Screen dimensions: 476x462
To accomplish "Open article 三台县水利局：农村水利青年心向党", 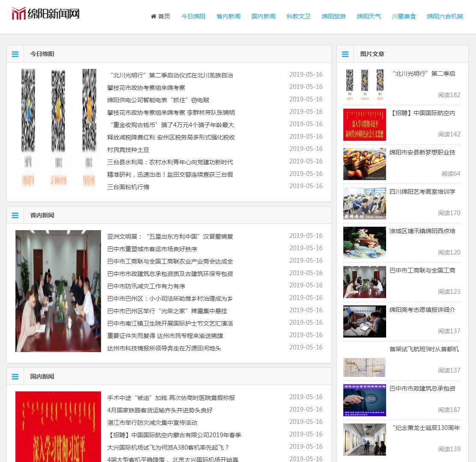I will 170,162.
